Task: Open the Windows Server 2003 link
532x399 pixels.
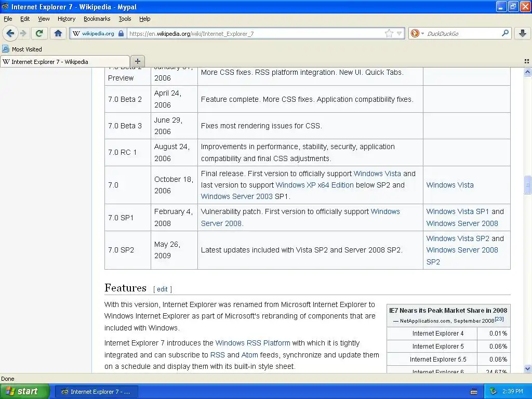Action: click(x=237, y=196)
